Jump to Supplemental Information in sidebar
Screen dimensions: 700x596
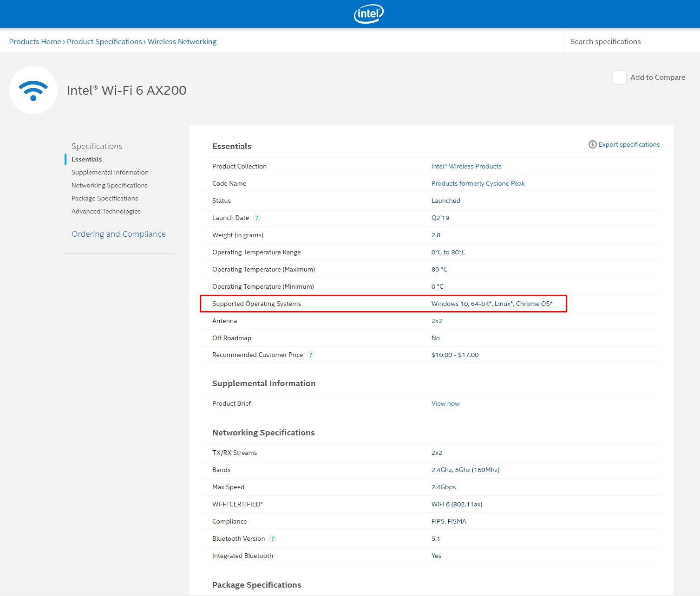[x=110, y=172]
